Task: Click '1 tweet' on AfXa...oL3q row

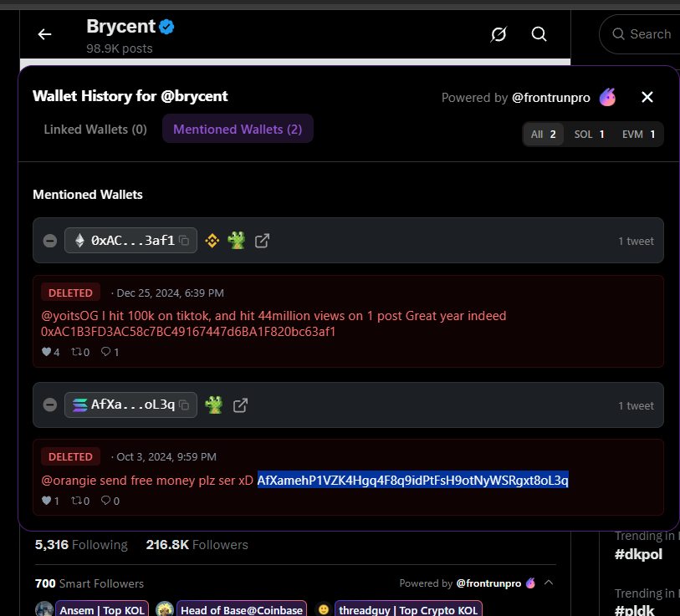Action: pyautogui.click(x=636, y=405)
